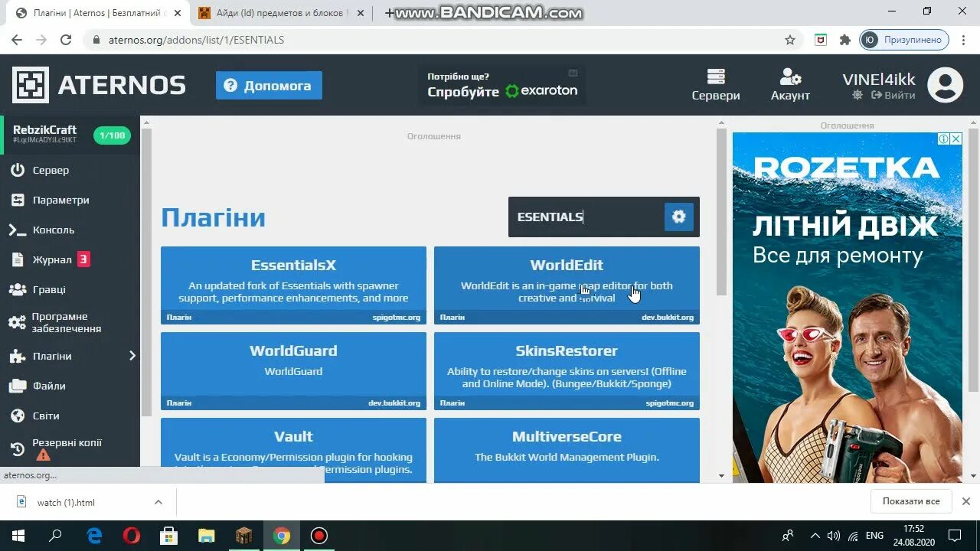Screen dimensions: 980x551
Task: Click settings gear next to Вийти
Action: (x=857, y=95)
